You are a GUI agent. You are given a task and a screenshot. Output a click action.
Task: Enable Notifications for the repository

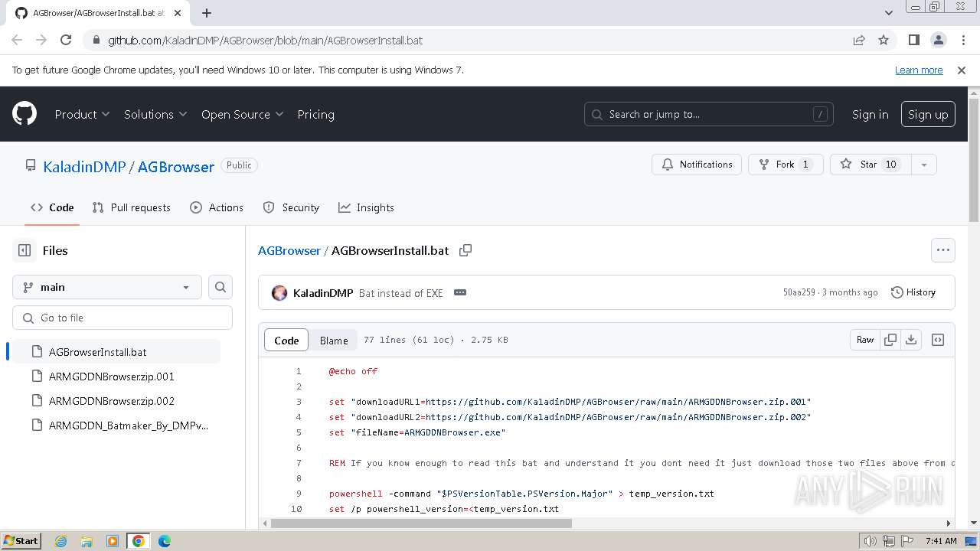(697, 165)
